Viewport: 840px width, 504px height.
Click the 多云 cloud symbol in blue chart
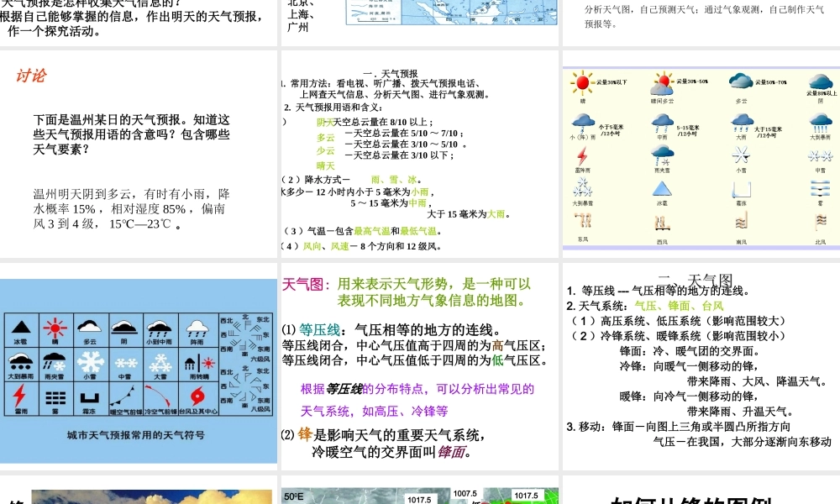pos(89,326)
